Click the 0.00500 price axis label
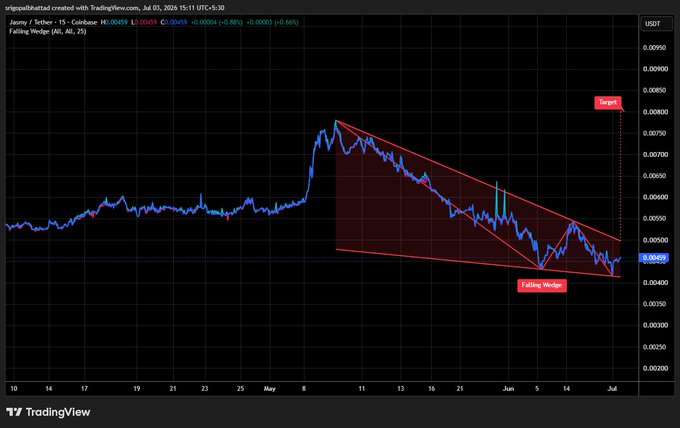This screenshot has height=428, width=680. pos(654,240)
